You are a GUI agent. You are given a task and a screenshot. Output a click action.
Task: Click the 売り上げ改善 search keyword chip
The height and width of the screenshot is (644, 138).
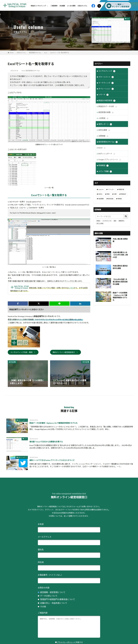pyautogui.click(x=100, y=223)
